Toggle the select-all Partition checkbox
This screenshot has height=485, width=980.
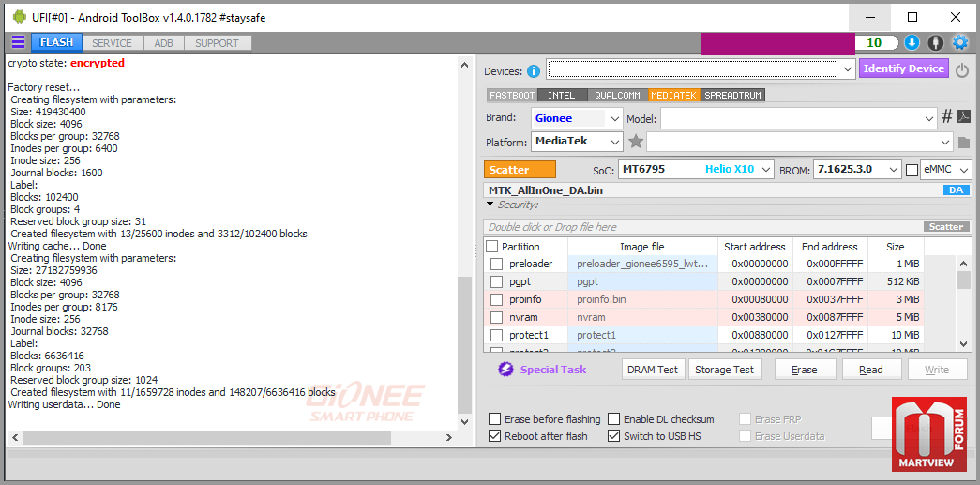tap(492, 246)
